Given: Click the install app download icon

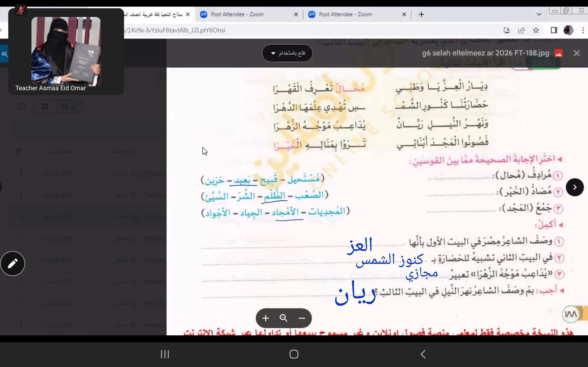Looking at the screenshot, I should pyautogui.click(x=507, y=30).
